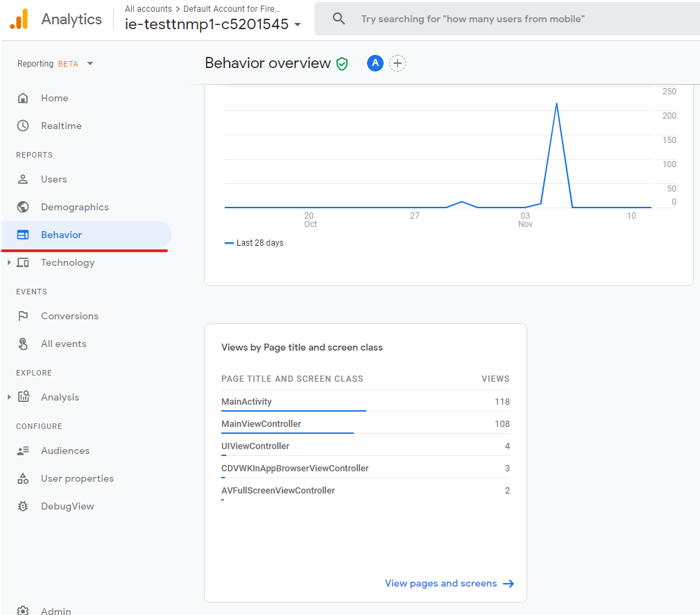Expand the Technology section
700x615 pixels.
(67, 262)
